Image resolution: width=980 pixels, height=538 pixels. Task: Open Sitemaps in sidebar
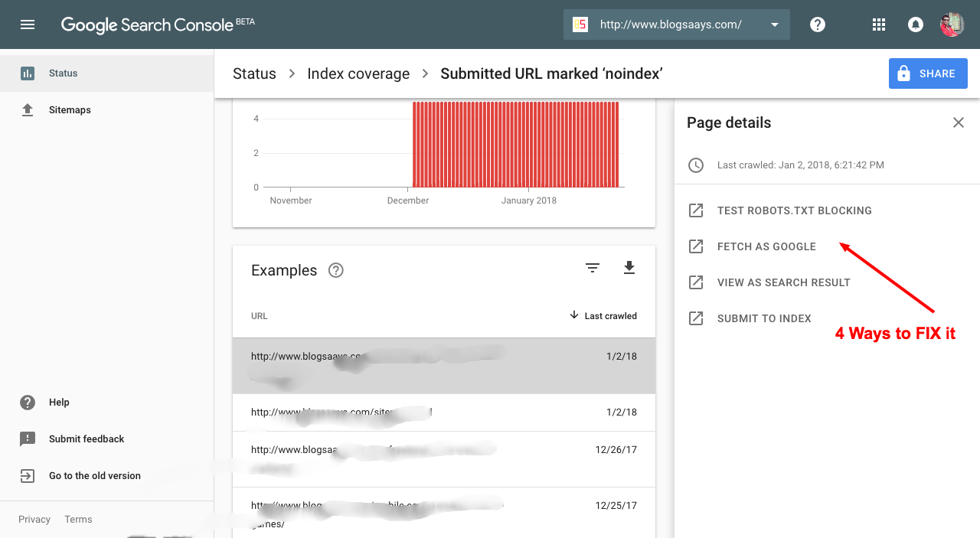click(70, 110)
